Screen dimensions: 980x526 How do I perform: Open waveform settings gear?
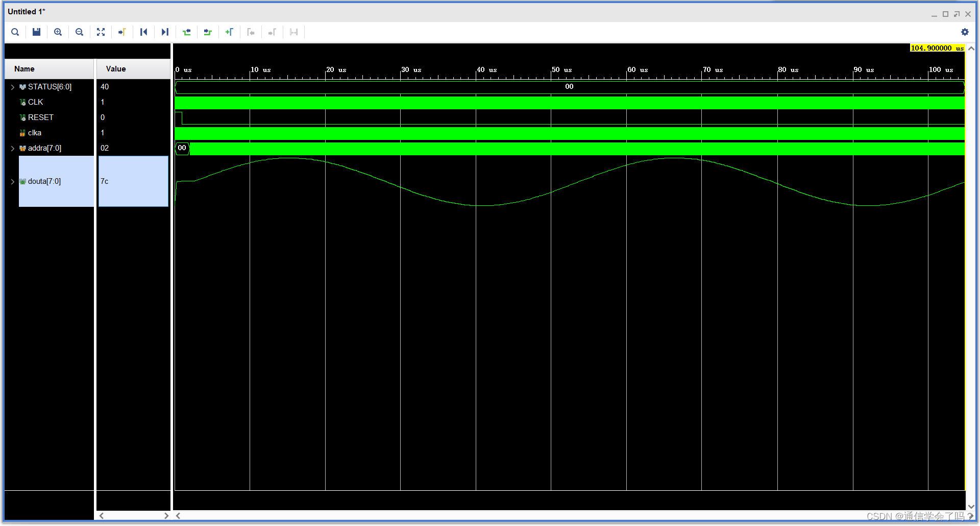point(965,32)
